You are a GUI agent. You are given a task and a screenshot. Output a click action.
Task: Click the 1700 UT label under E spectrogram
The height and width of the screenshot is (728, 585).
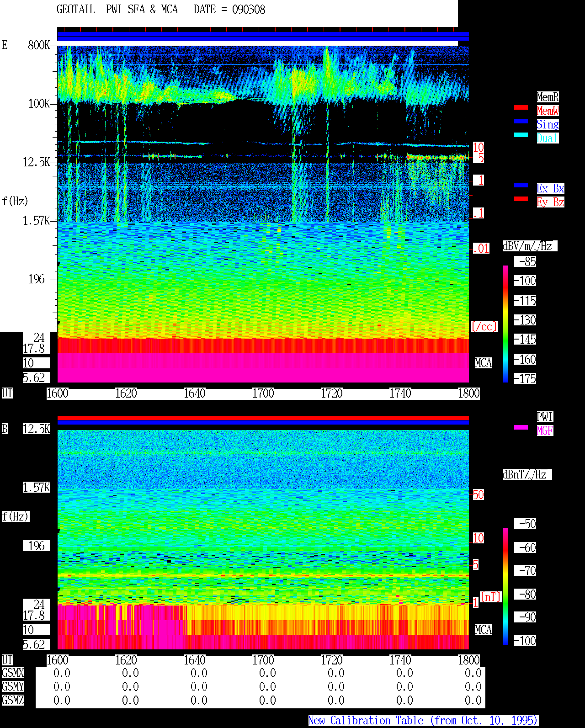(263, 393)
